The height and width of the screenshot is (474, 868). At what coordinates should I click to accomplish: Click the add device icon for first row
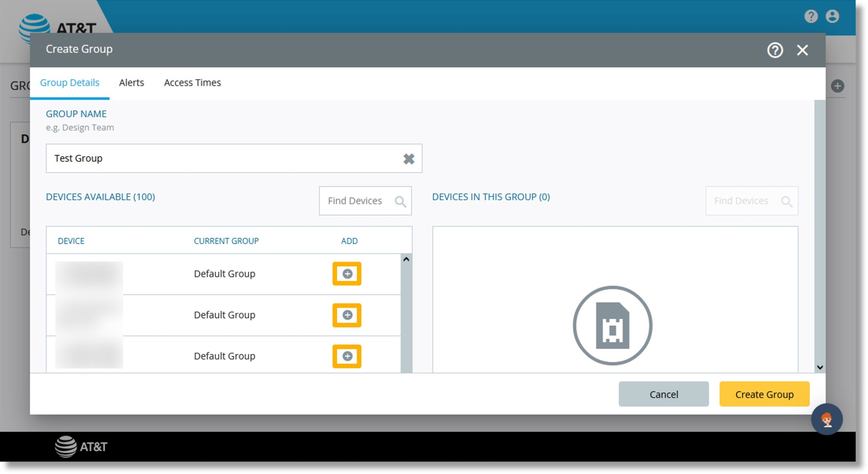coord(348,273)
